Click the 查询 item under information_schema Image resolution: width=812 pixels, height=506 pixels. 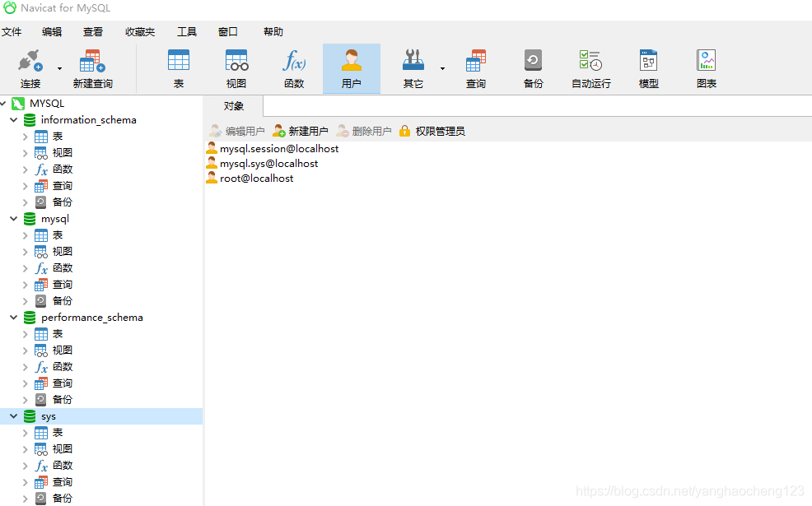(x=63, y=186)
